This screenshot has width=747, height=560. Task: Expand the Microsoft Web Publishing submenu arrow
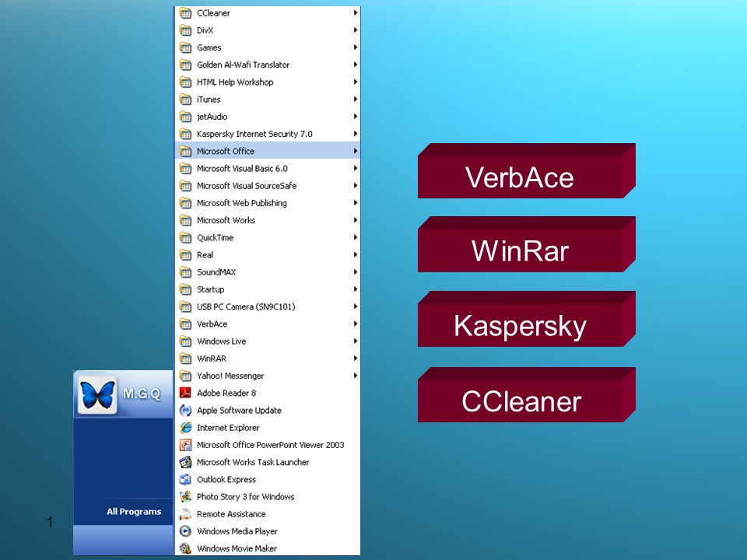356,203
